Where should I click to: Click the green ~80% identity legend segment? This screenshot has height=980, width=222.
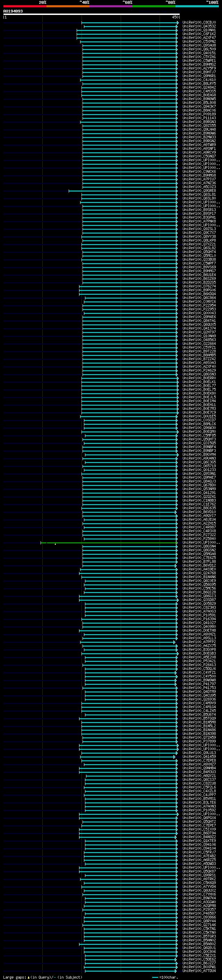tap(154, 6)
